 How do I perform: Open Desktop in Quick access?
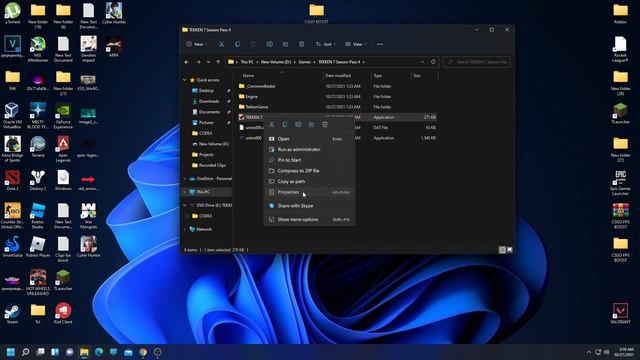coord(207,91)
